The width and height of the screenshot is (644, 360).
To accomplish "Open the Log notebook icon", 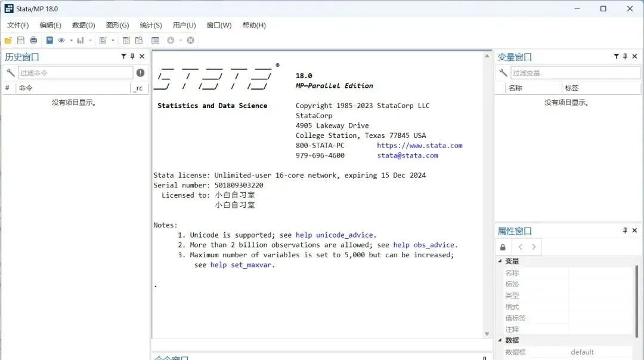I will pos(49,41).
